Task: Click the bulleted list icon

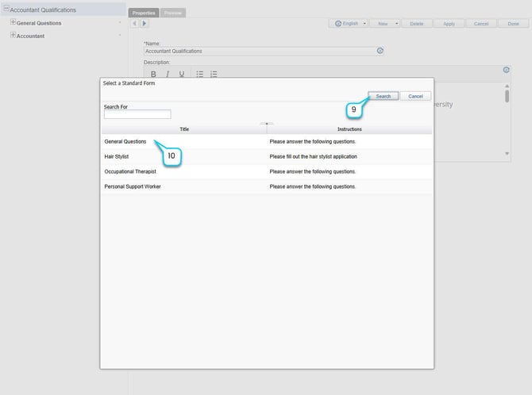Action: (199, 74)
